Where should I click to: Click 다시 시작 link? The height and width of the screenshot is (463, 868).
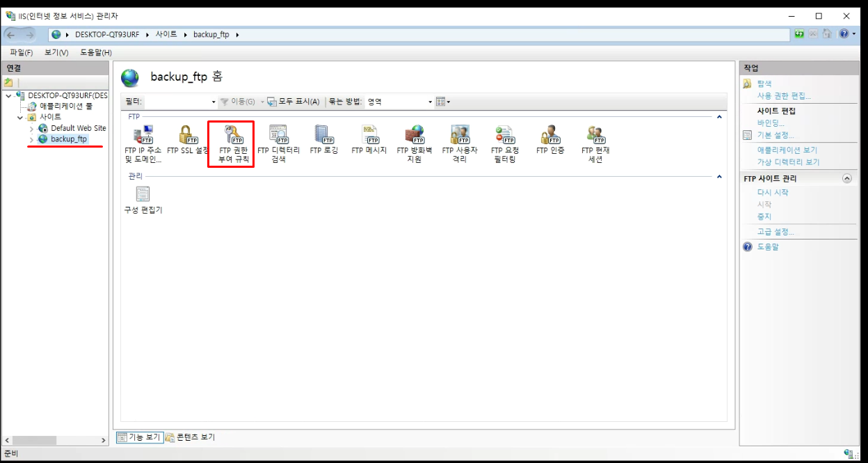point(773,192)
